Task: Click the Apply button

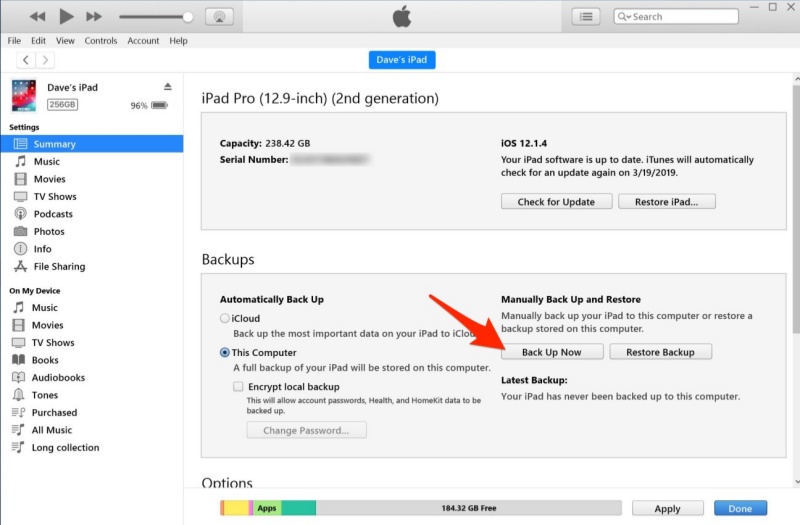Action: pos(667,508)
